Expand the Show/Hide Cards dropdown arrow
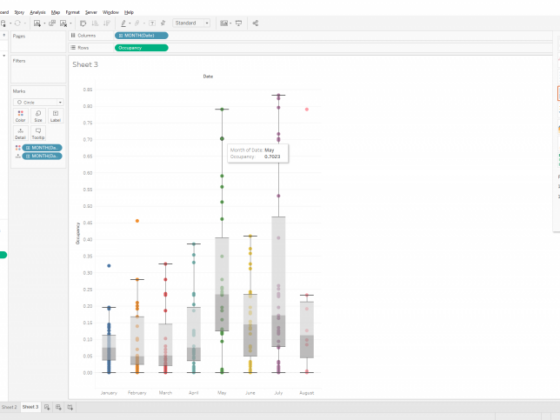This screenshot has width=560, height=420. pyautogui.click(x=230, y=23)
